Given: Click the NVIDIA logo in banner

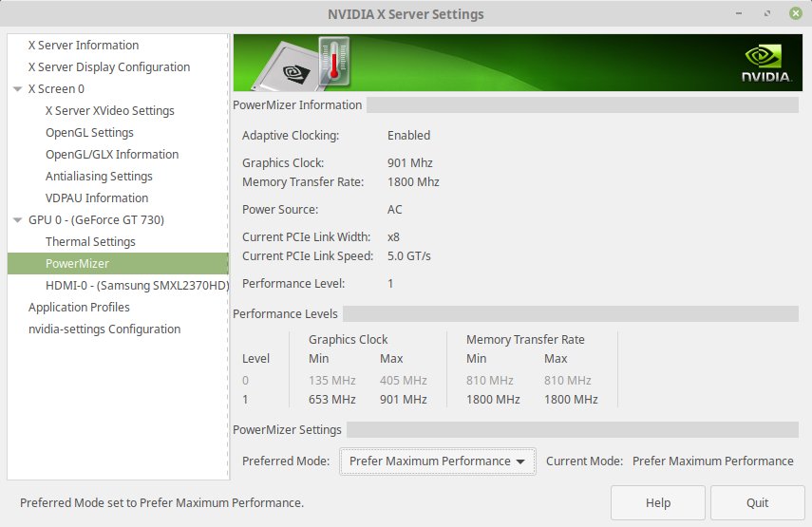Looking at the screenshot, I should click(766, 66).
